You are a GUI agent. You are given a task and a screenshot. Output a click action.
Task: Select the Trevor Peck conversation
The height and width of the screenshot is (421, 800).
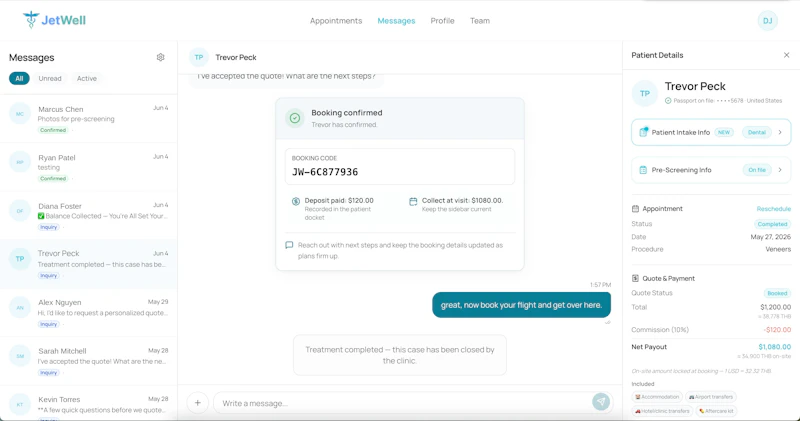click(x=89, y=264)
